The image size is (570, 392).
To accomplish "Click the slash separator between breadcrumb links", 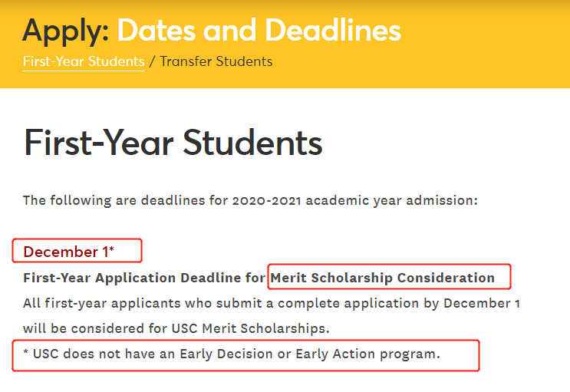I will click(152, 61).
